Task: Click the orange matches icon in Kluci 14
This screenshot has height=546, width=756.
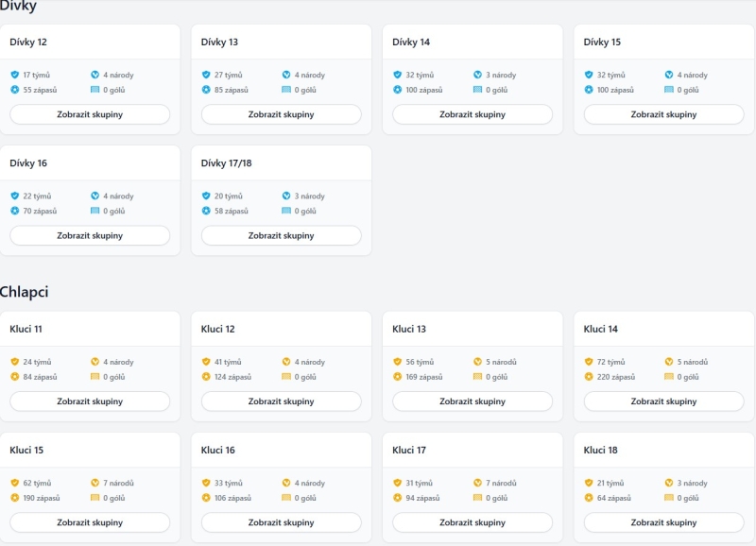Action: click(589, 377)
